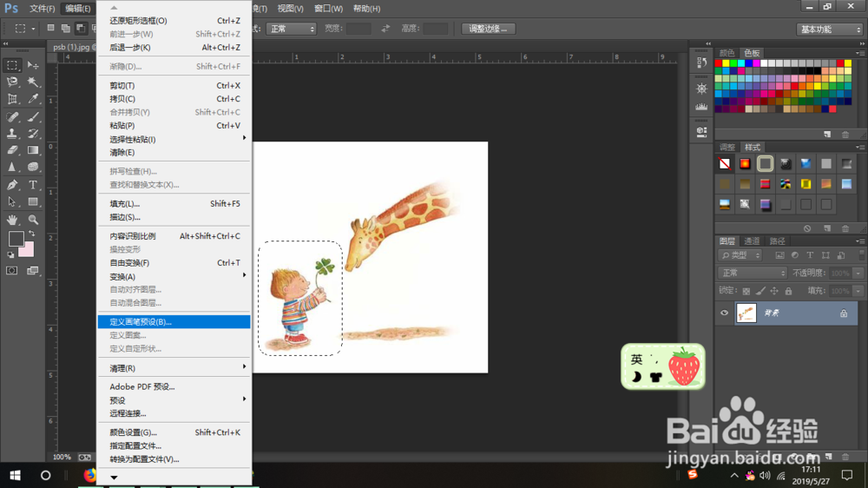
Task: Toggle lock image pixels brush icon
Action: coord(760,291)
